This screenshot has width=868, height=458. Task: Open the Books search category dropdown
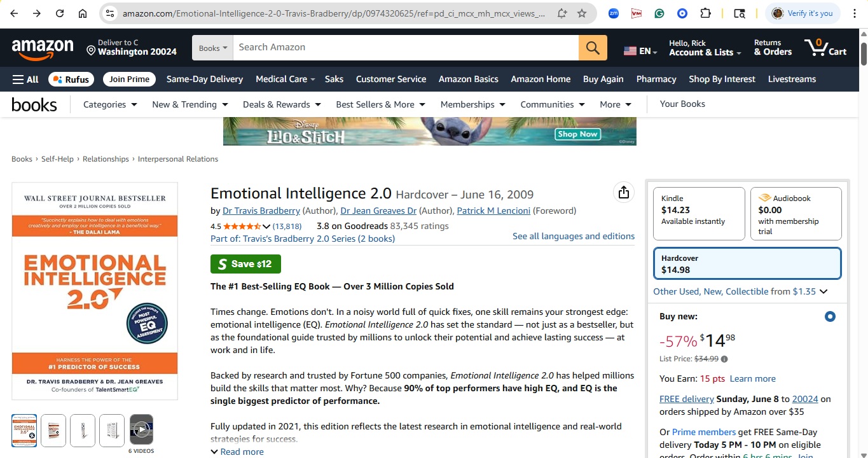coord(213,48)
